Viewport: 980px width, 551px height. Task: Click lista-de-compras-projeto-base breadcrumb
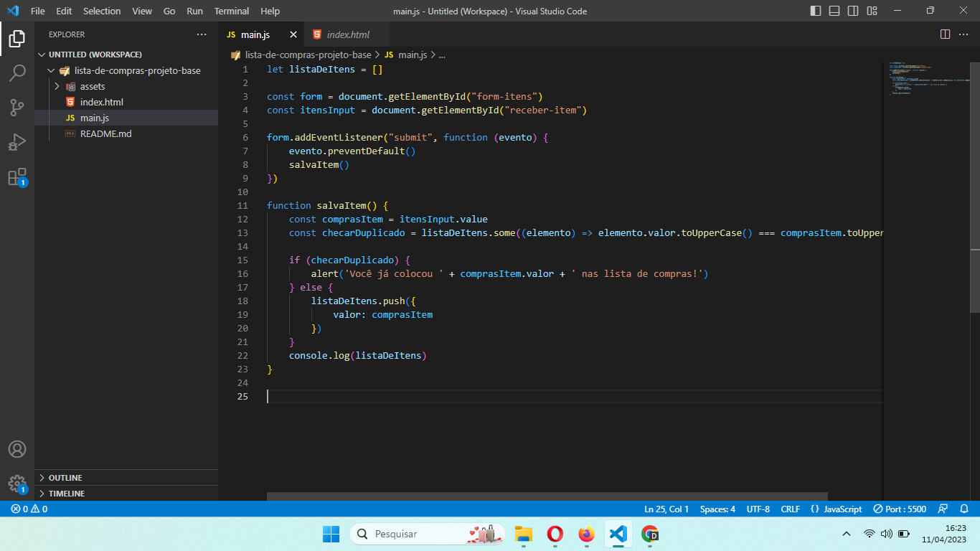tap(308, 55)
